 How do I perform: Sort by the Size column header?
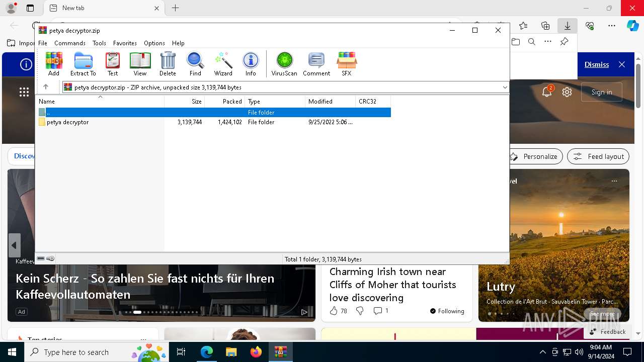(185, 102)
